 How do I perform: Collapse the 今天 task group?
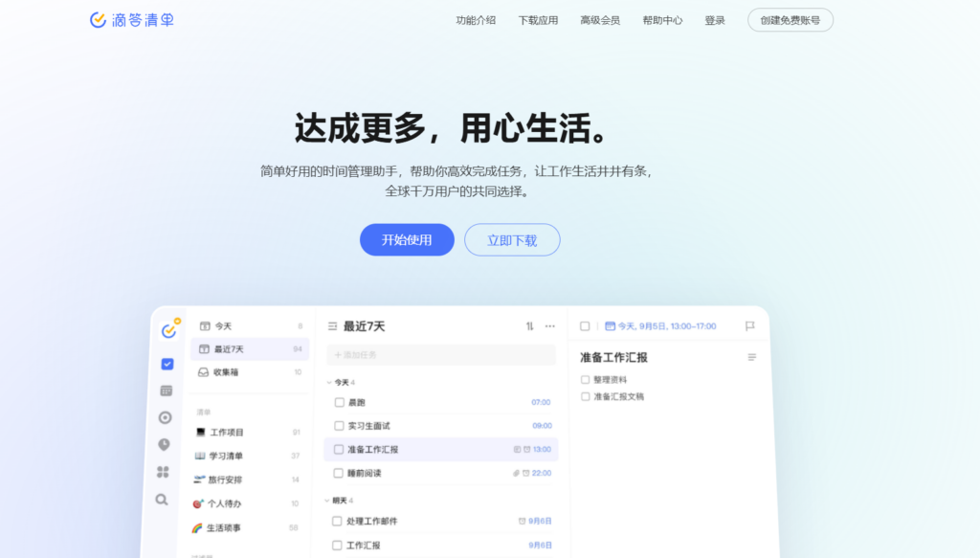pos(328,381)
